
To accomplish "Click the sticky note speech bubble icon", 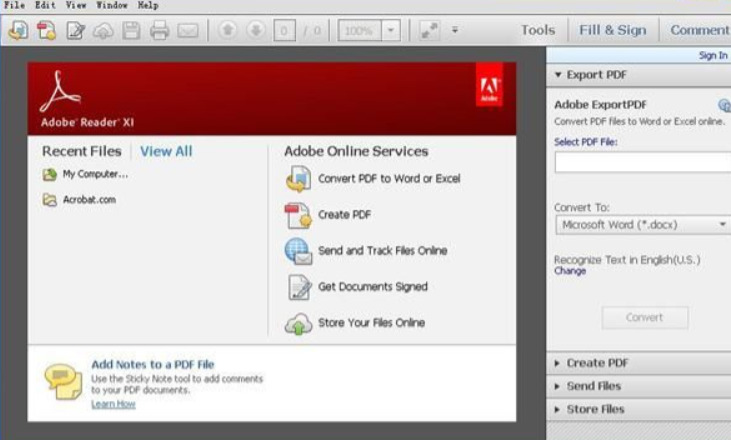I will point(63,382).
